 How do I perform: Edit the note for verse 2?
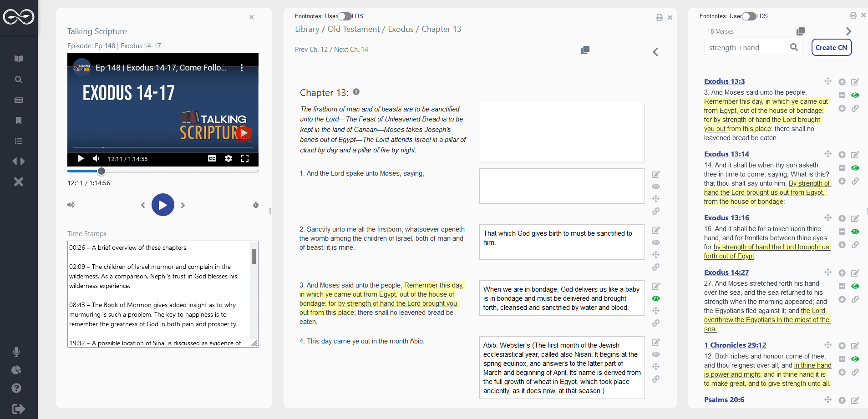coord(656,230)
